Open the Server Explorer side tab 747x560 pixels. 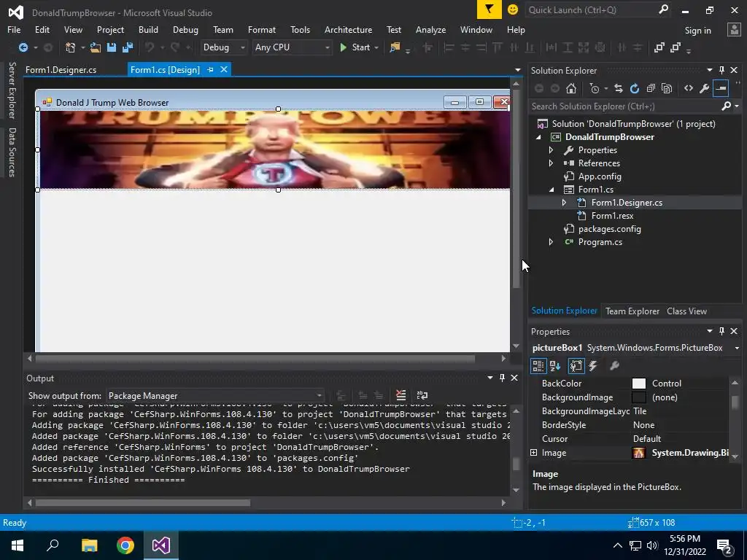pos(12,90)
